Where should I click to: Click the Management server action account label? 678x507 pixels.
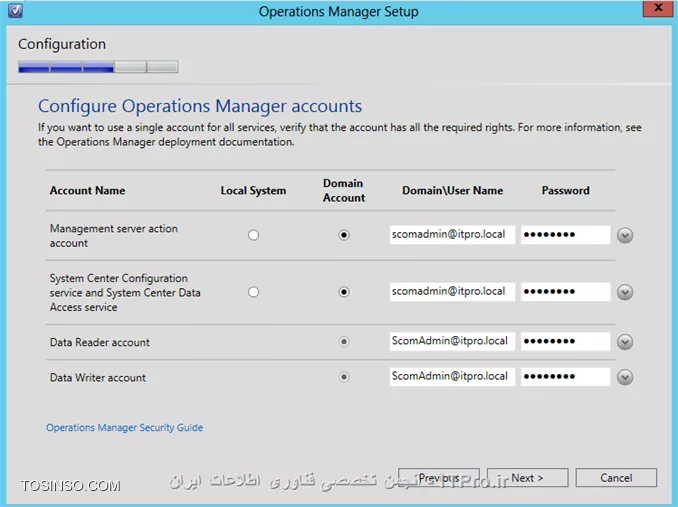114,236
